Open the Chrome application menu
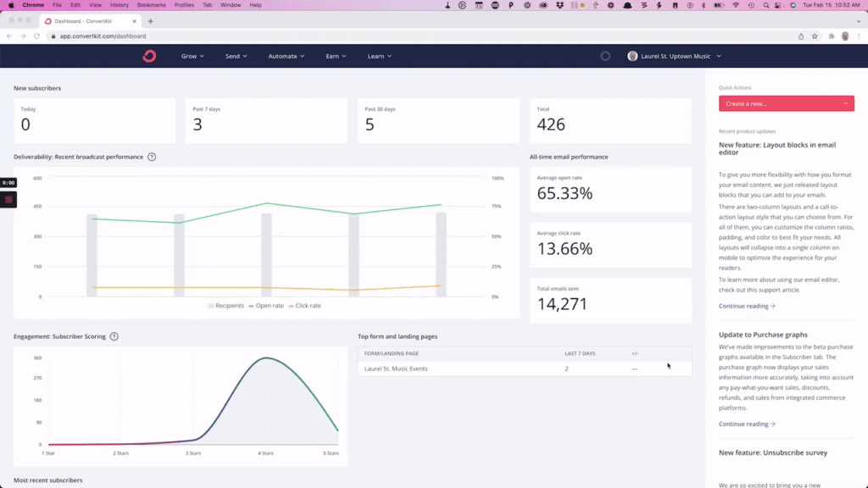This screenshot has width=868, height=488. point(33,5)
